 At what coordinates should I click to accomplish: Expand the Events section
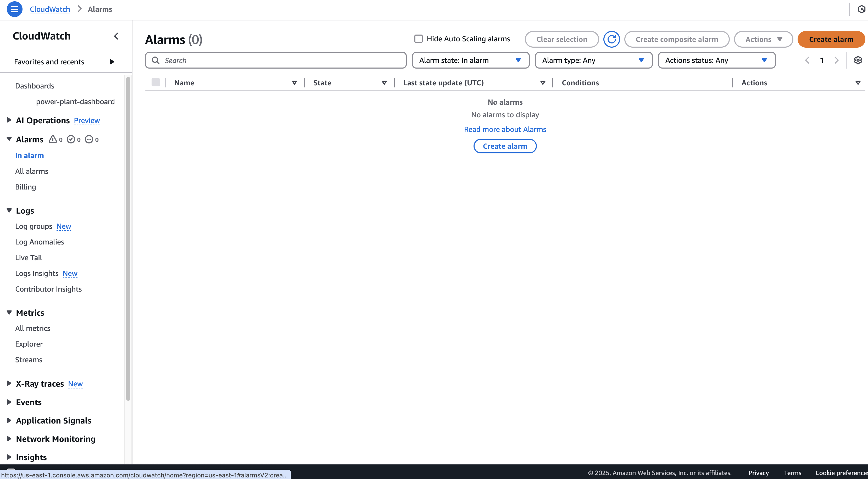9,402
